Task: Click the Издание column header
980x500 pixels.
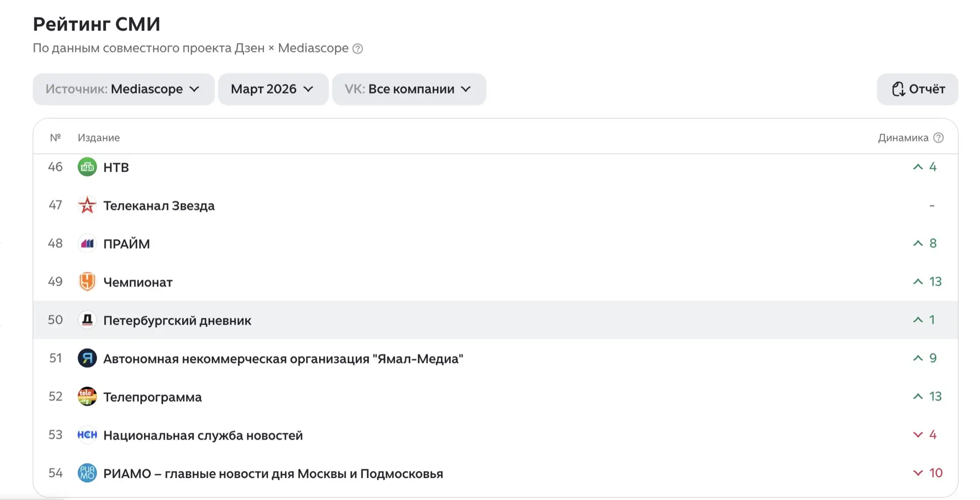Action: point(99,138)
